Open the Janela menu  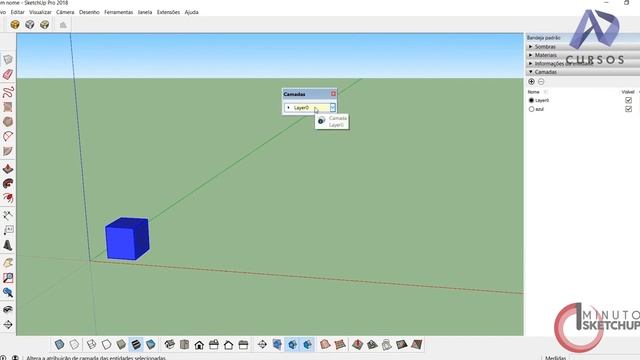tap(145, 12)
